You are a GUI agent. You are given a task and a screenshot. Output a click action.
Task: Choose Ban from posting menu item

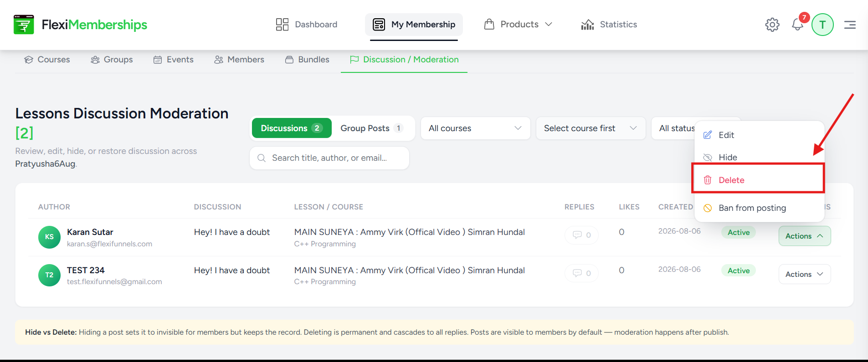[760, 208]
